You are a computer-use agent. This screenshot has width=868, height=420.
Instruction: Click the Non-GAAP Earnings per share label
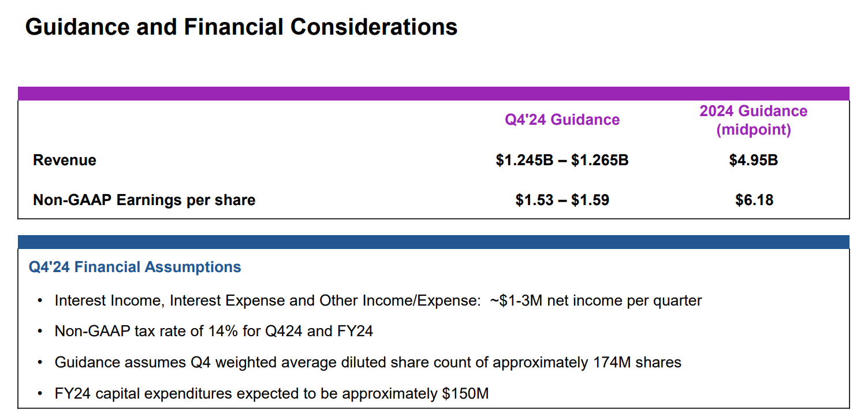pyautogui.click(x=144, y=200)
